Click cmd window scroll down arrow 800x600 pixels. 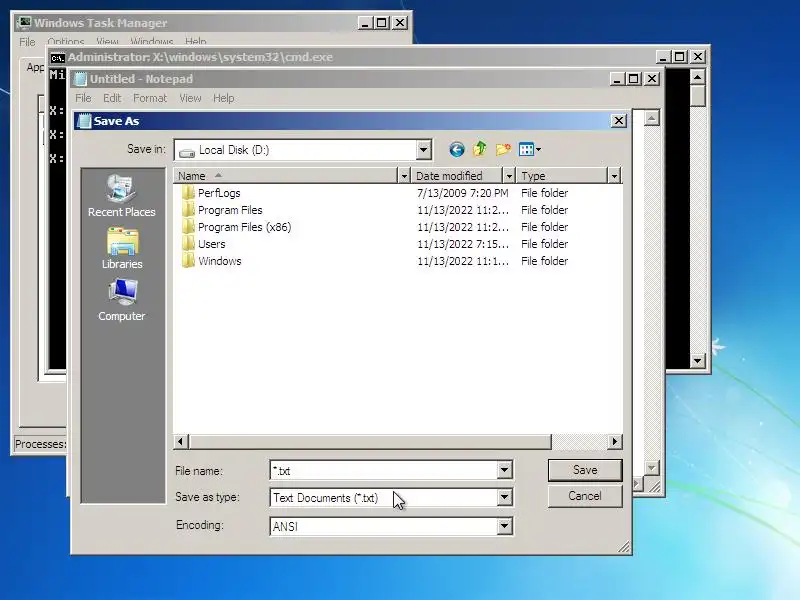[697, 361]
